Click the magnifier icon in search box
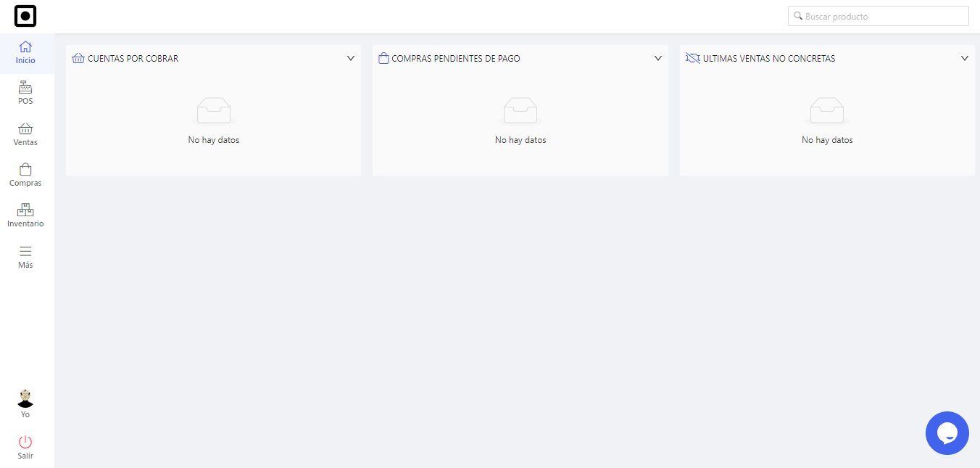 click(798, 16)
